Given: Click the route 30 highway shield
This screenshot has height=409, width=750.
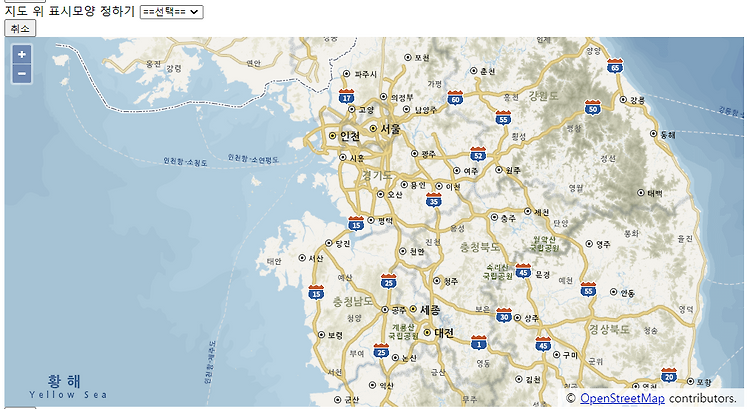Looking at the screenshot, I should (504, 315).
